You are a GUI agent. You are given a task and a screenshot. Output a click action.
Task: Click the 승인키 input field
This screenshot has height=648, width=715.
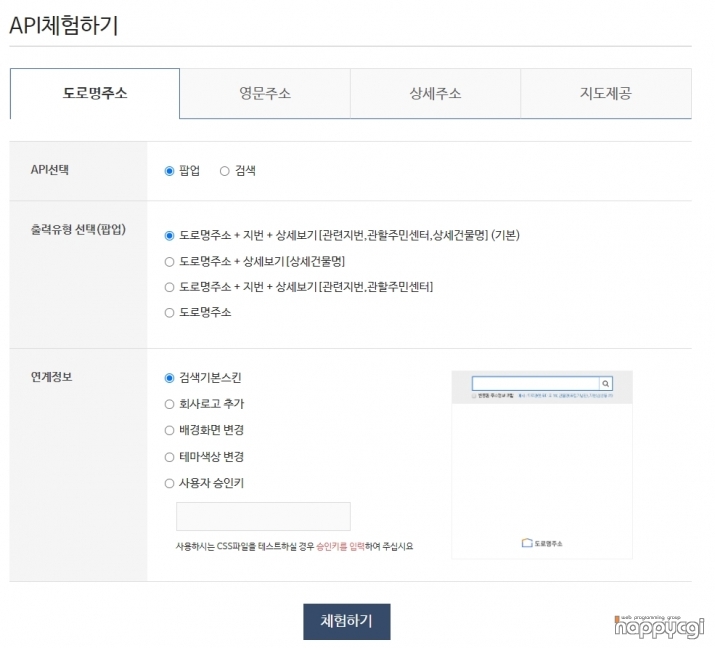point(263,516)
